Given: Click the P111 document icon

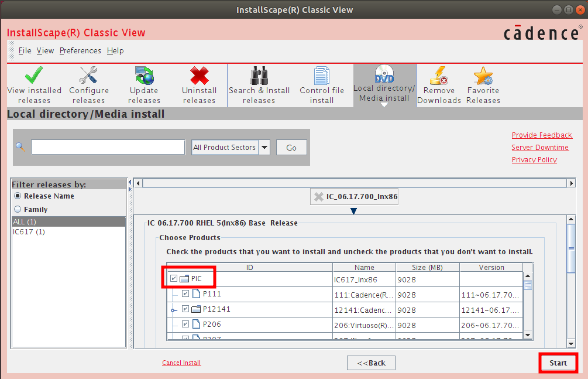Looking at the screenshot, I should [x=196, y=293].
